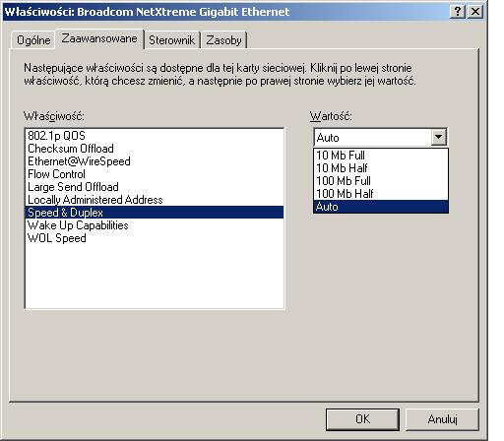Select Ethernet@WireSpeed property

(x=155, y=160)
